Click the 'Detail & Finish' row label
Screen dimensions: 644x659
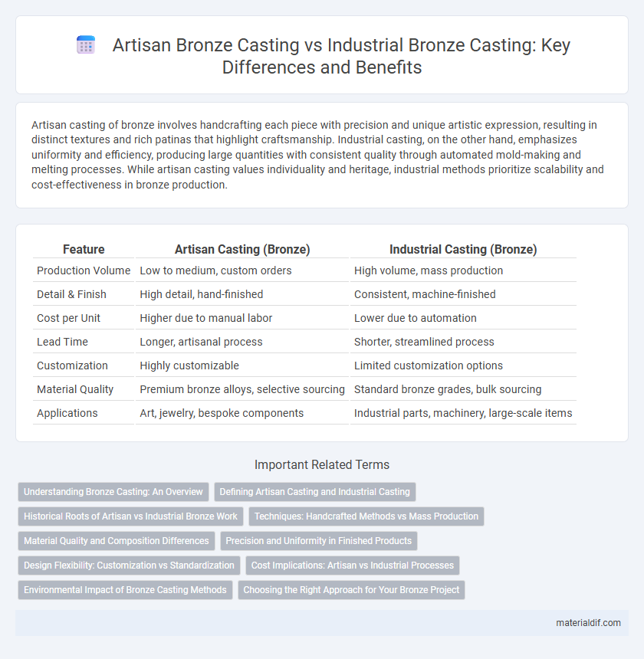(x=71, y=294)
